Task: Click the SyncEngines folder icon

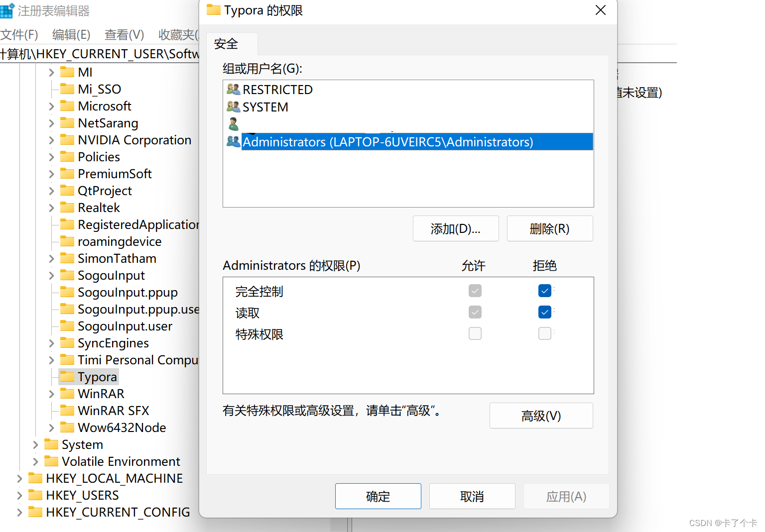Action: click(x=67, y=343)
